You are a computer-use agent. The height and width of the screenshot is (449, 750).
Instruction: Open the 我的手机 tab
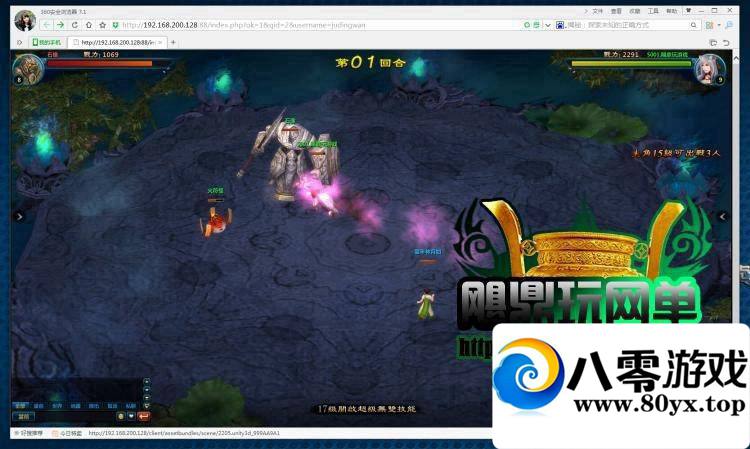coord(47,43)
